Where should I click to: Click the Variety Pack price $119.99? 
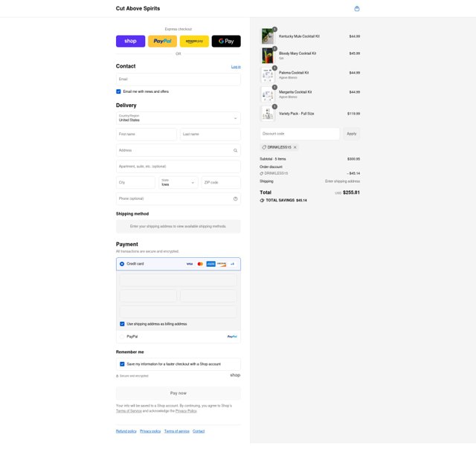pos(354,114)
